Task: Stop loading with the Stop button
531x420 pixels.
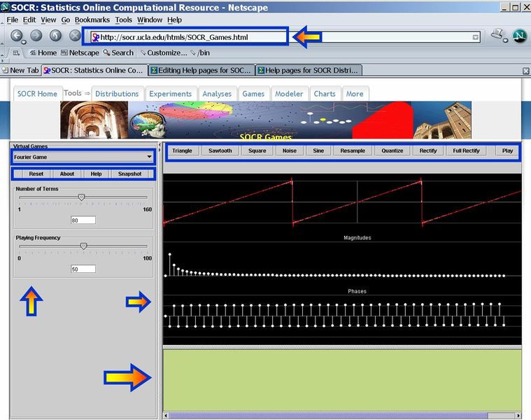Action: point(75,35)
